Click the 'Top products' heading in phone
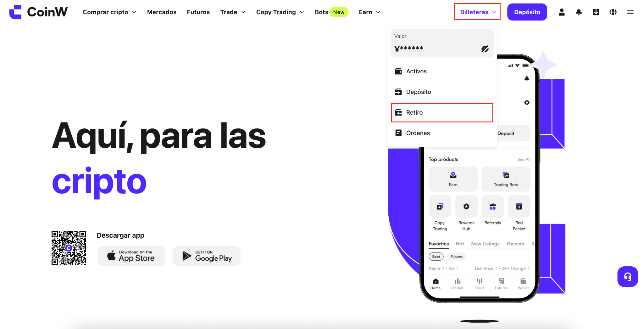Viewport: 644px width, 329px height. point(443,159)
